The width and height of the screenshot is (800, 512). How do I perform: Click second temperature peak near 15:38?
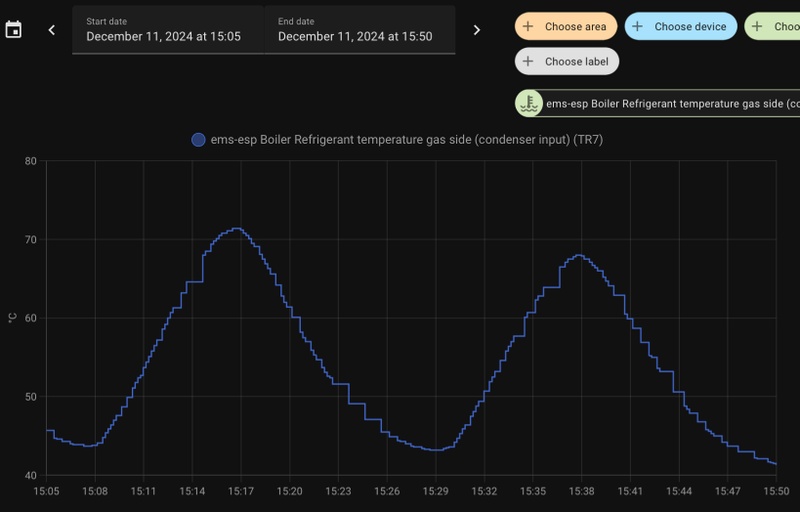pyautogui.click(x=579, y=255)
